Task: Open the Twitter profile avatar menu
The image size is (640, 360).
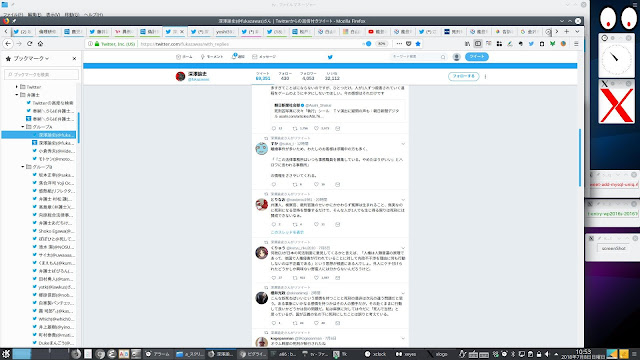Action: coord(457,57)
